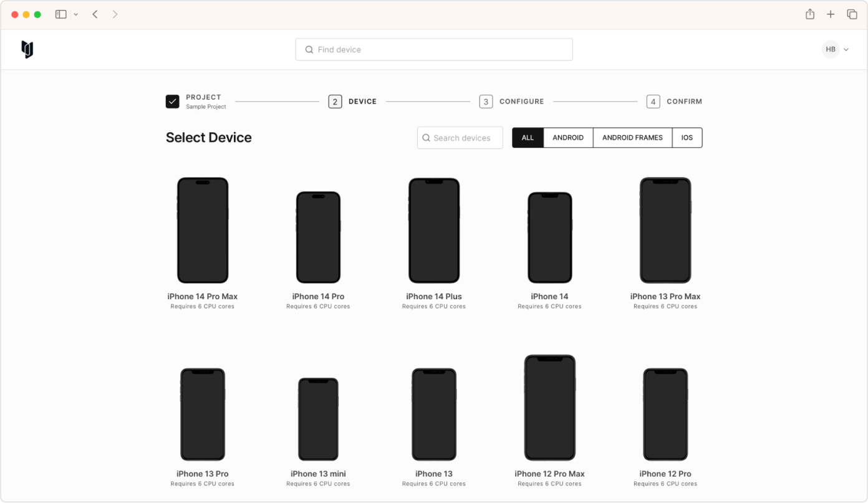Click the iPhone 13 Pro name label

tap(203, 474)
